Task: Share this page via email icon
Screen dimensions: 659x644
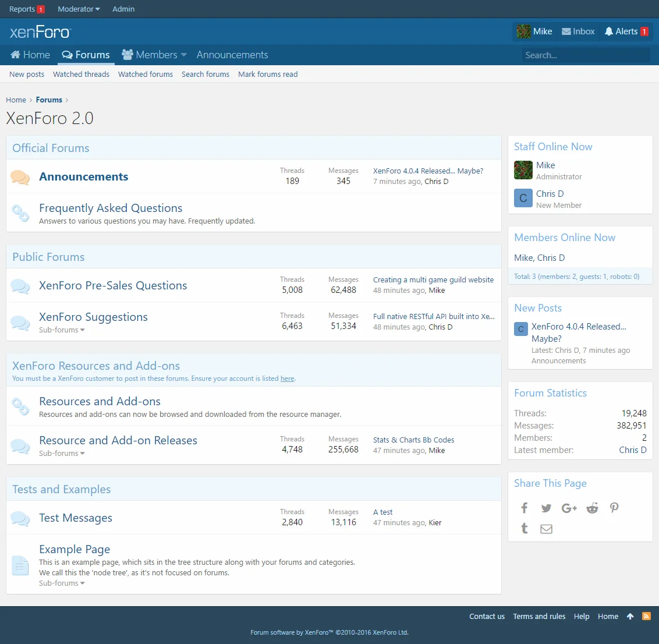Action: click(x=547, y=529)
